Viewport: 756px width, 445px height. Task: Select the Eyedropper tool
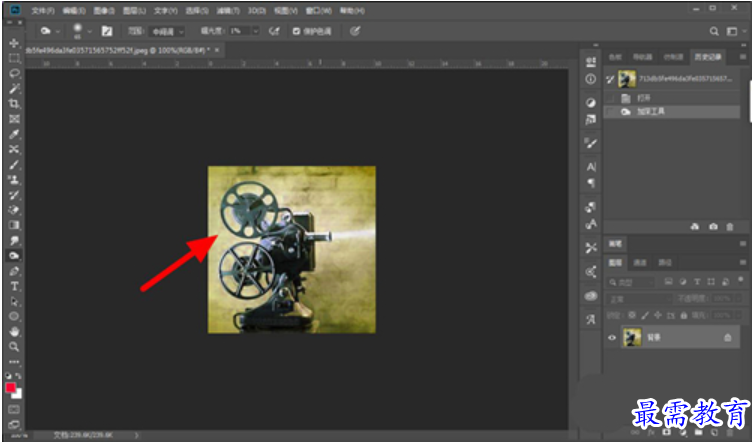(14, 134)
